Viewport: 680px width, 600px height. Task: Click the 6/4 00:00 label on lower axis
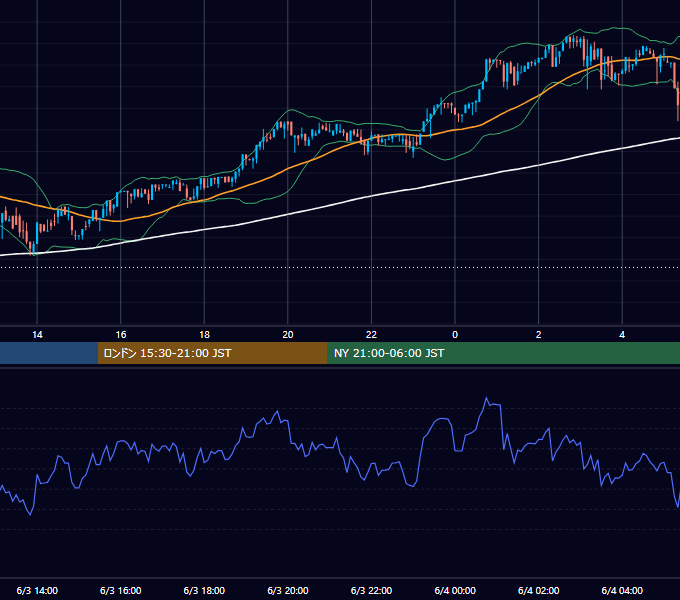[455, 590]
